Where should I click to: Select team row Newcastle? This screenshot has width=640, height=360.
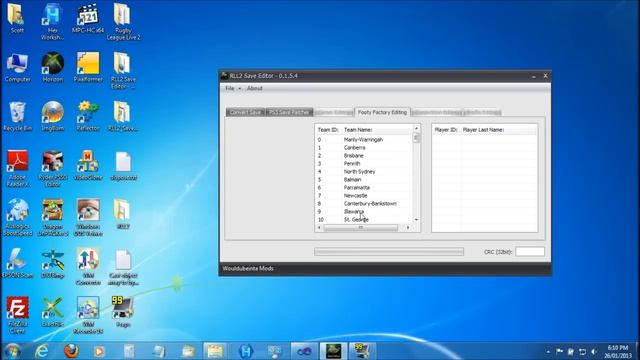coord(363,196)
